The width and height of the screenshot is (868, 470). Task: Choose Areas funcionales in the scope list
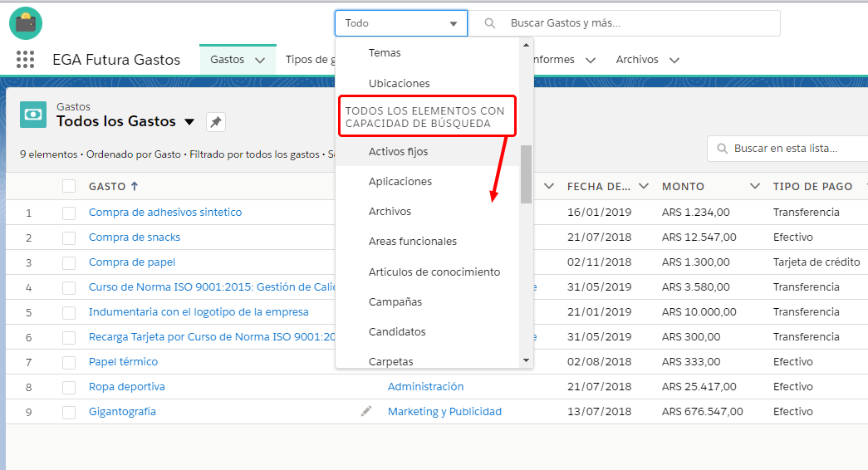[x=428, y=242]
